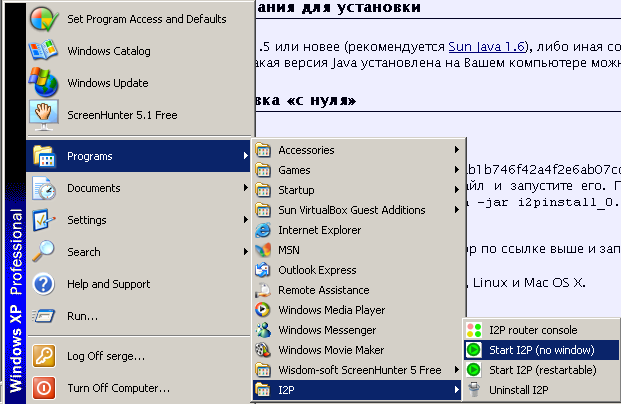
Task: Click the Startup folder icon
Action: 263,190
